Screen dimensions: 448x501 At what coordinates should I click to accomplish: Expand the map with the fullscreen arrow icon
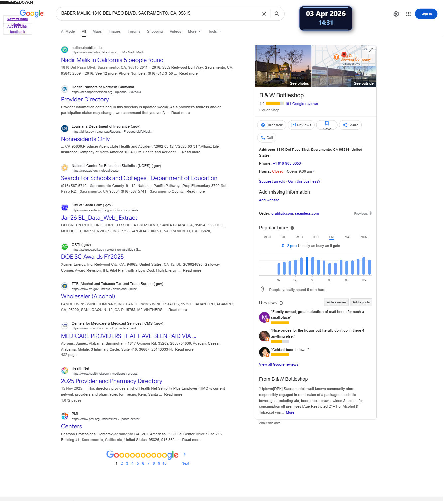[371, 50]
